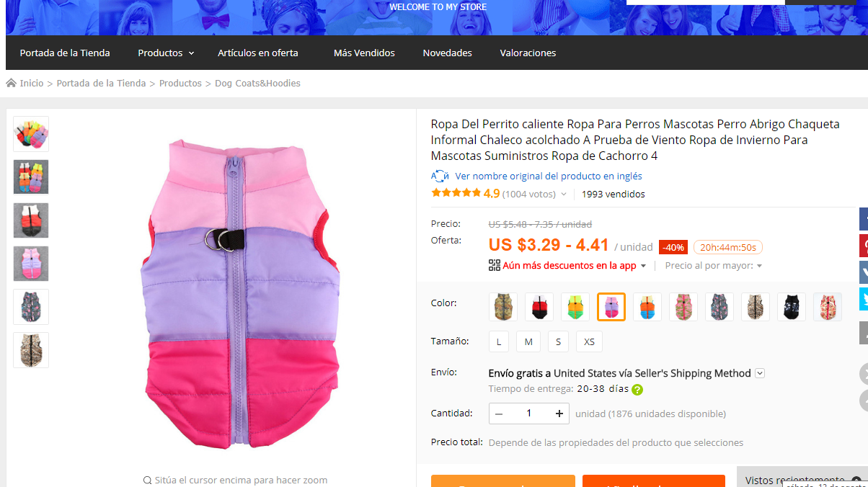Open the Dog Coats&Hoodies breadcrumb link
The width and height of the screenshot is (868, 487).
pos(257,83)
